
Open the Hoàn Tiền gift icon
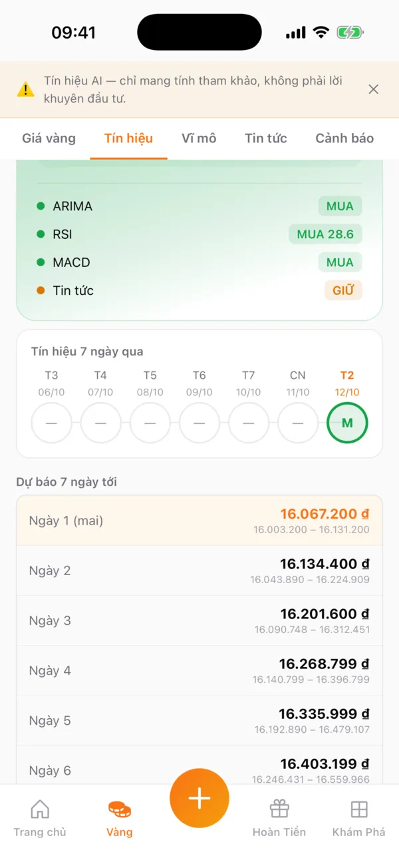click(279, 809)
